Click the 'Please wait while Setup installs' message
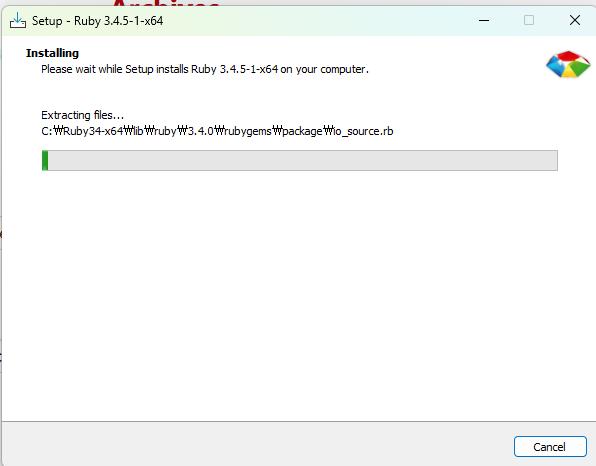Viewport: 596px width, 466px height. (x=116, y=69)
